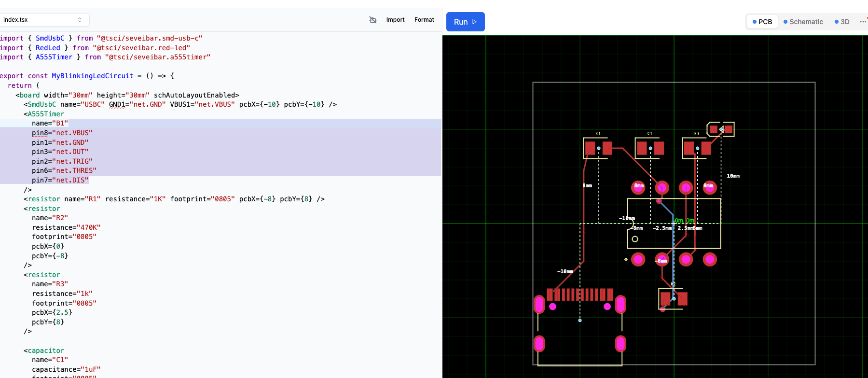Click the Import button in editor toolbar

[395, 20]
